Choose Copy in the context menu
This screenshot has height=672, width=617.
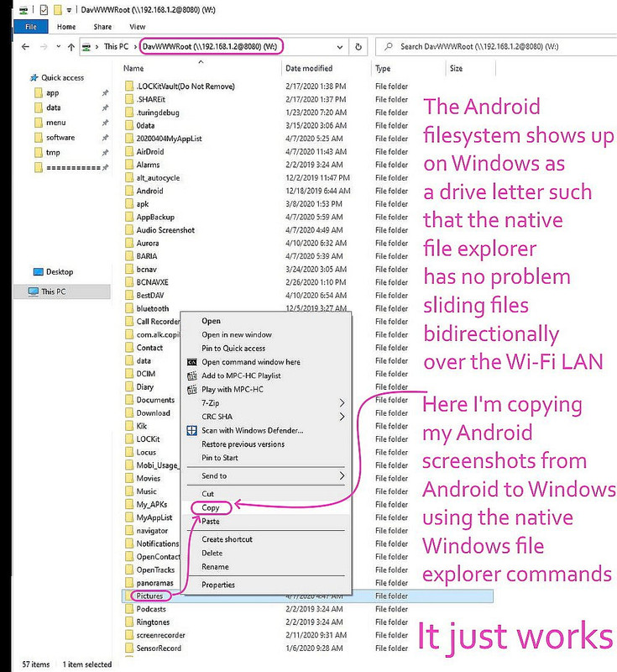tap(210, 508)
